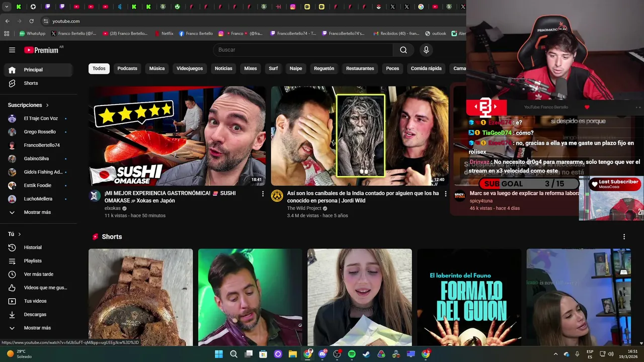
Task: Open Shorts in the sidebar
Action: coord(38,83)
